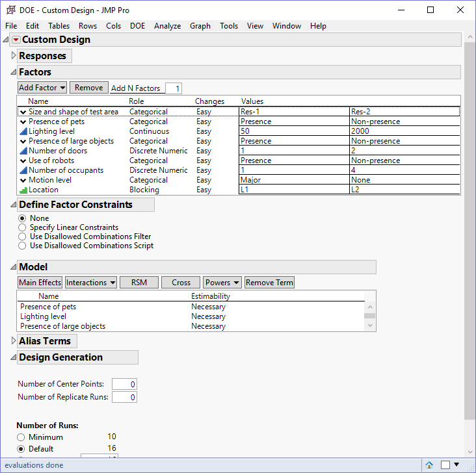The height and width of the screenshot is (473, 476).
Task: Choose Minimum number of runs
Action: tap(21, 437)
